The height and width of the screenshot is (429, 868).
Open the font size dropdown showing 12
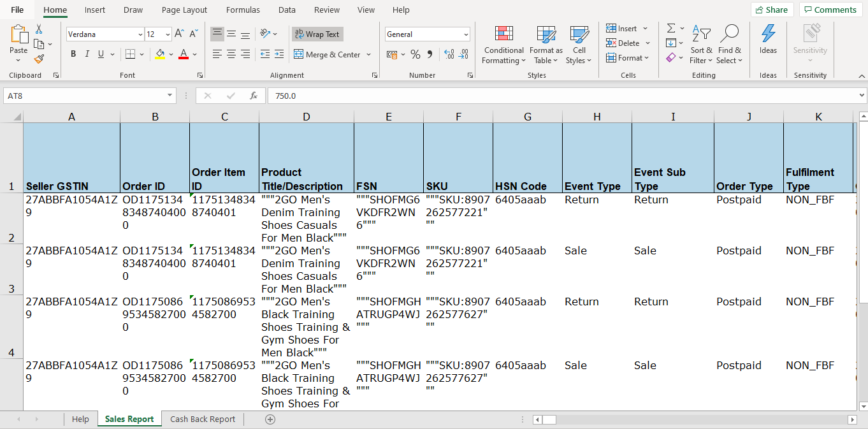(x=168, y=34)
